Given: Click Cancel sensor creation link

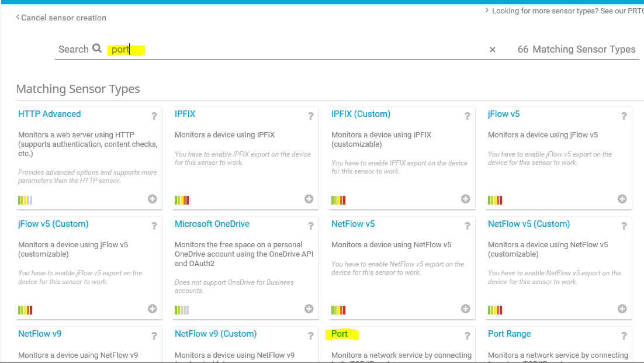Looking at the screenshot, I should [61, 18].
